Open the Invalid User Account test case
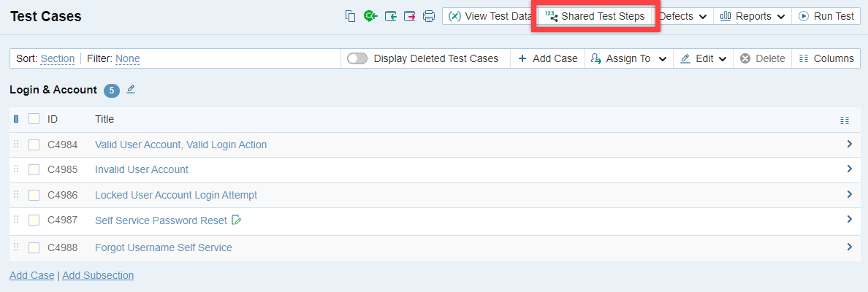868x292 pixels. [142, 169]
